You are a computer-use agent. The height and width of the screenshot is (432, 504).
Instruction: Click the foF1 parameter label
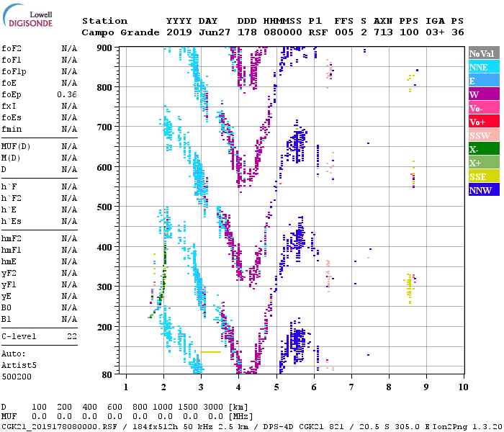(12, 60)
